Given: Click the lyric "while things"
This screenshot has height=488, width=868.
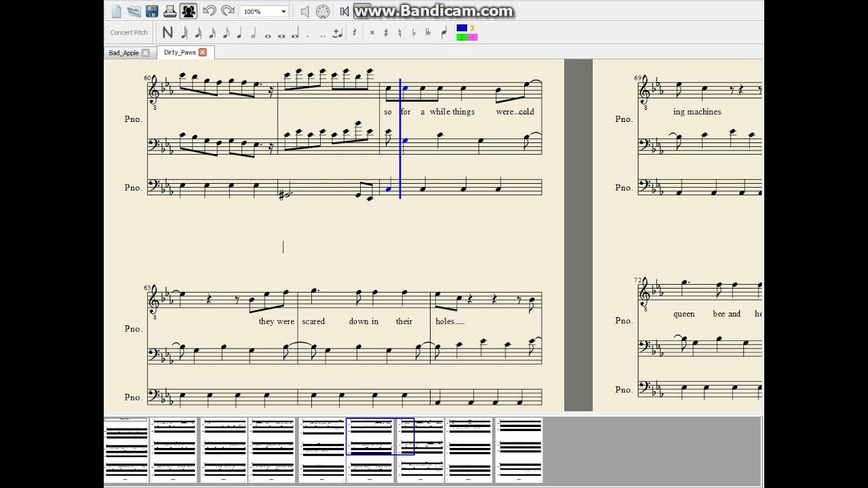Looking at the screenshot, I should (452, 112).
